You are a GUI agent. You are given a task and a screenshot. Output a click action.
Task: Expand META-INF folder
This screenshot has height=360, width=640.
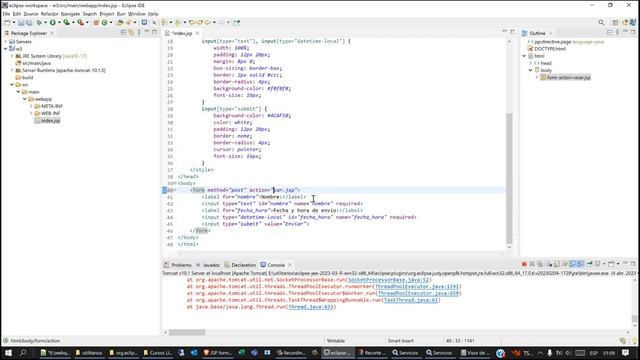(x=31, y=106)
